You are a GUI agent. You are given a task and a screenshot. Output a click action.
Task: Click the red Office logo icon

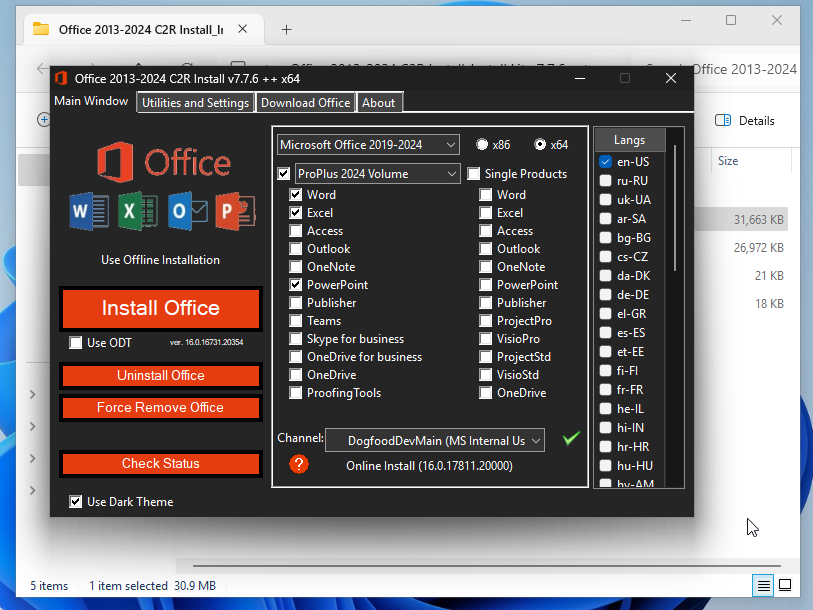coord(115,162)
